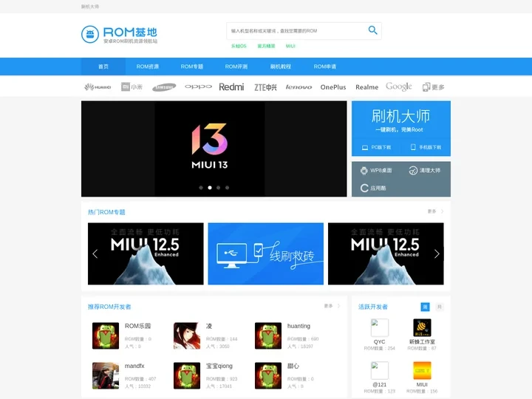Click the search magnifier icon
Screen dimensions: 532x399
tap(372, 30)
